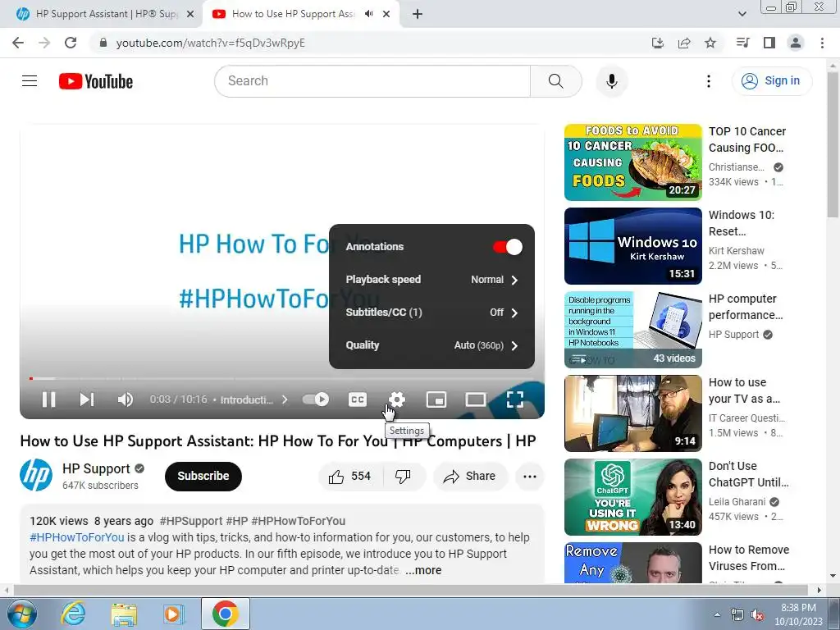The image size is (840, 630).
Task: Open Windows Explorer from the taskbar
Action: point(125,614)
